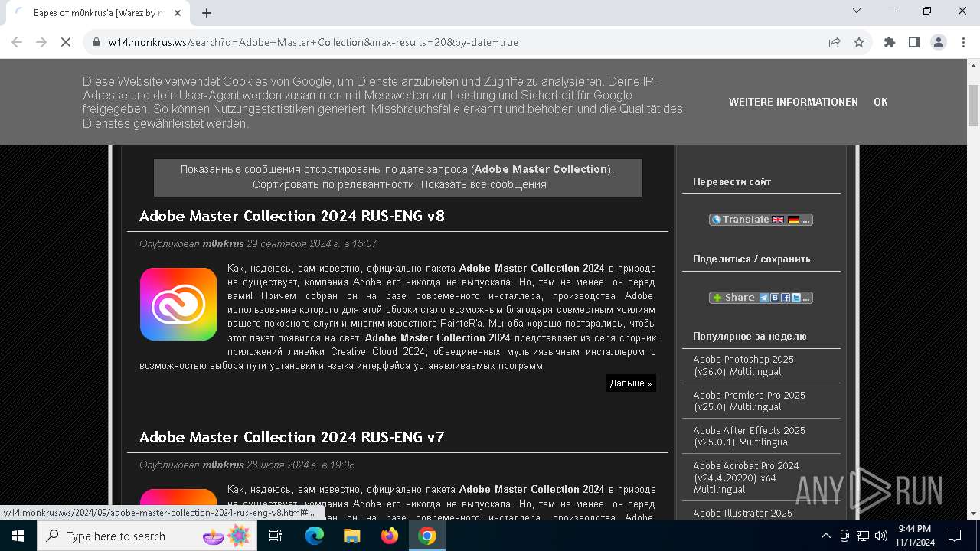Launch Firefox from taskbar
The width and height of the screenshot is (980, 551).
click(390, 536)
